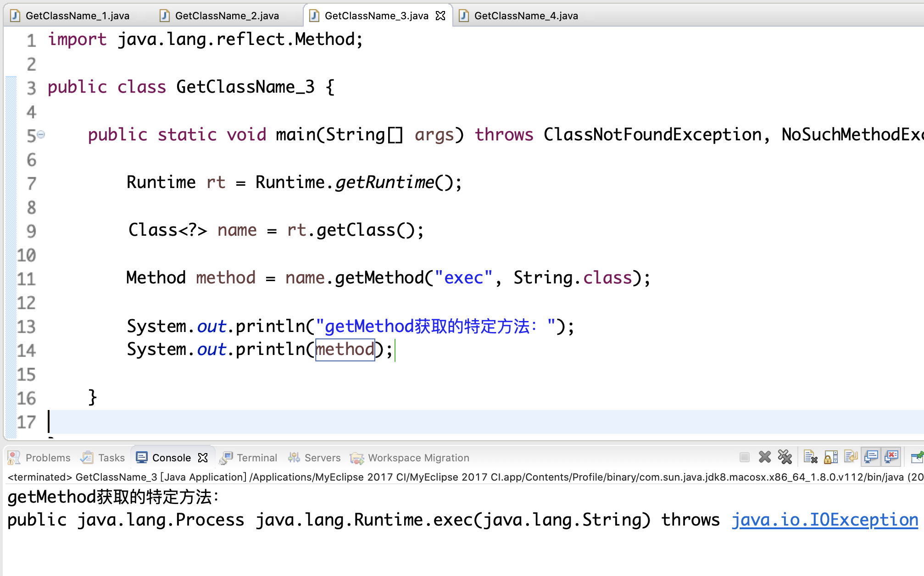
Task: Click the Servers view icon
Action: click(x=294, y=458)
